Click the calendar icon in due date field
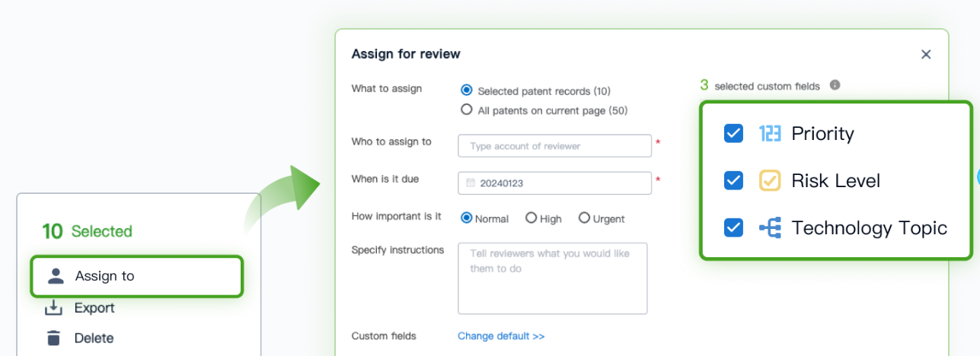The width and height of the screenshot is (980, 356). point(470,183)
